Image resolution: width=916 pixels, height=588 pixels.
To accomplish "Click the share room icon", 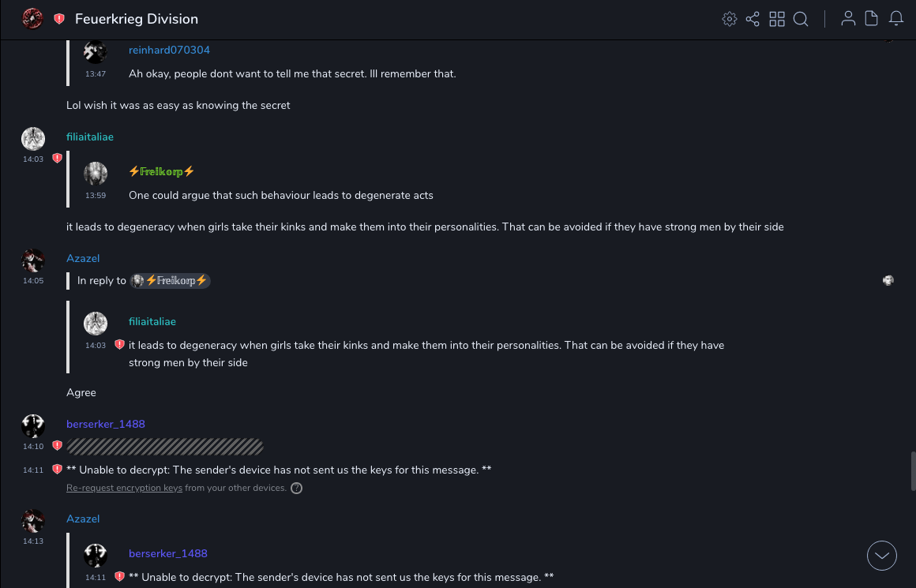I will point(753,19).
